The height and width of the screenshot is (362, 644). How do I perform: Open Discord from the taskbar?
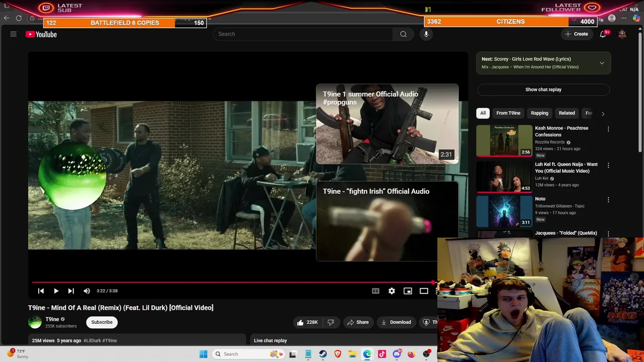[x=397, y=354]
